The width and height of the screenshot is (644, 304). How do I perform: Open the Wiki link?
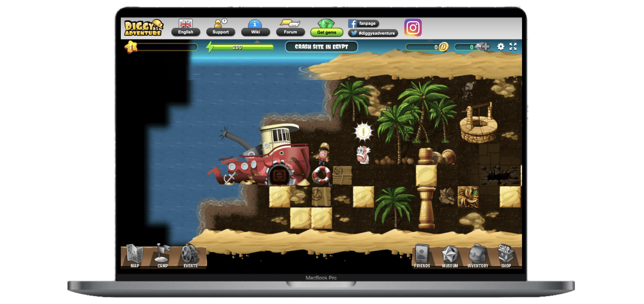pyautogui.click(x=255, y=28)
